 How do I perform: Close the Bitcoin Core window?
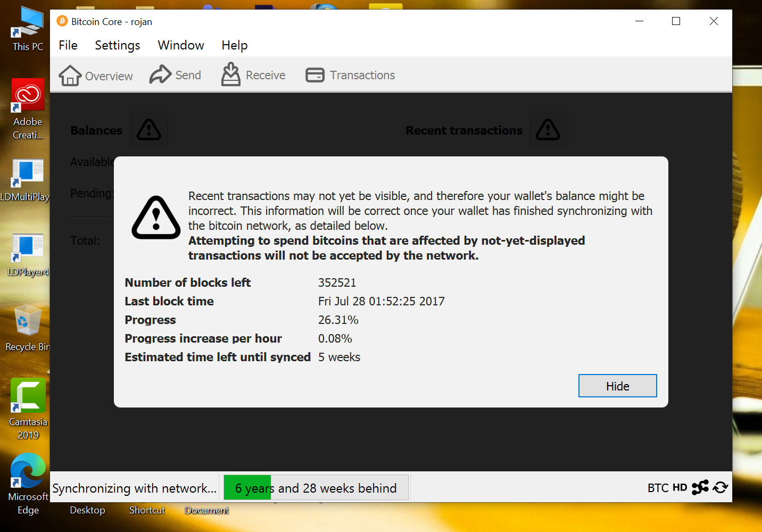[x=714, y=21]
